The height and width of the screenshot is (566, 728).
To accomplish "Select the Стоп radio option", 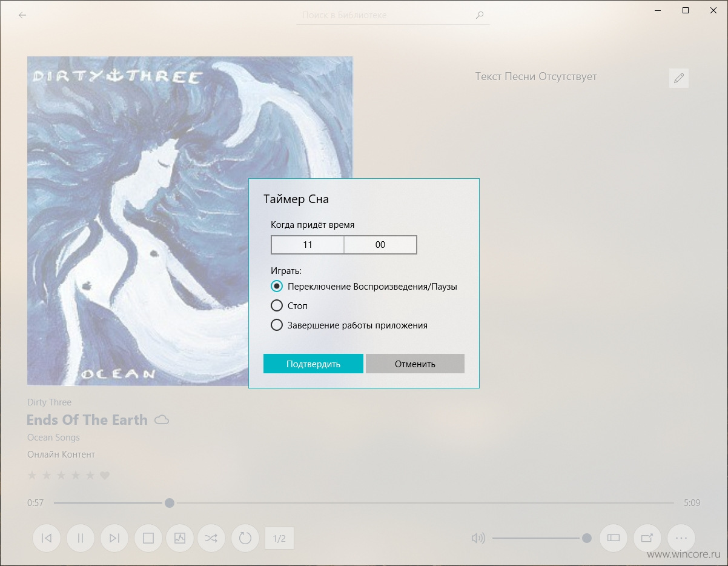I will pos(290,306).
